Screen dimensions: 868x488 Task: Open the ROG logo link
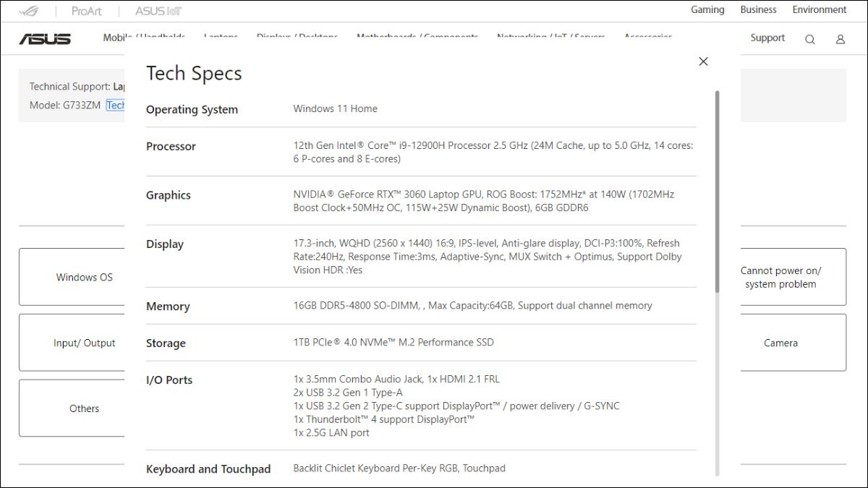30,11
